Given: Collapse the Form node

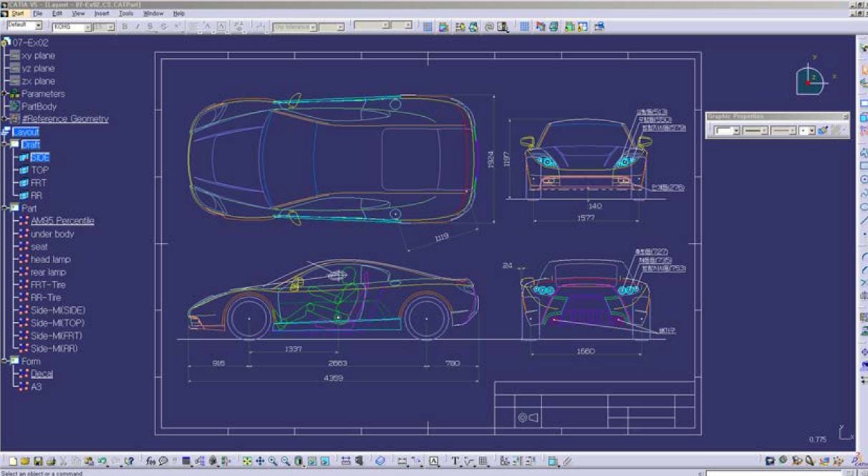Looking at the screenshot, I should click(4, 361).
